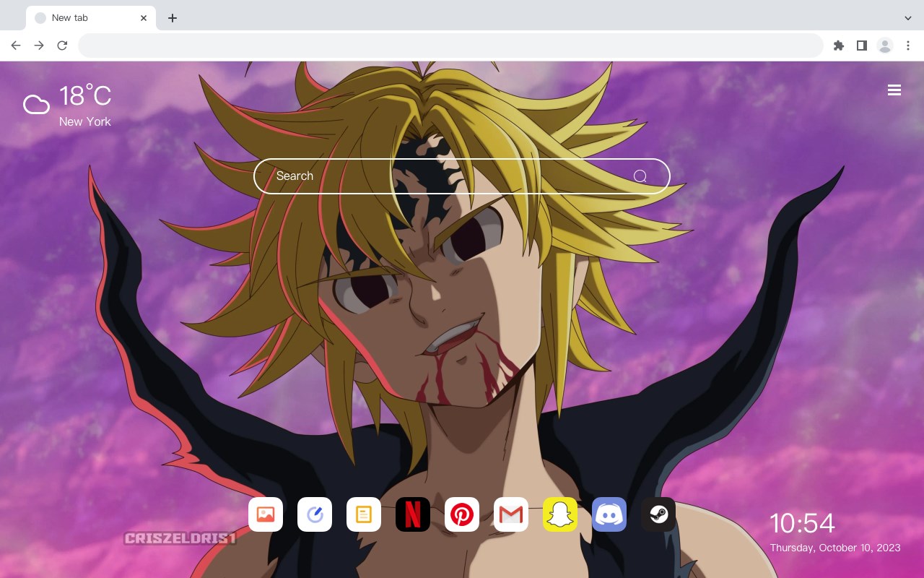Open the profile avatar menu
The image size is (924, 578).
tap(885, 46)
